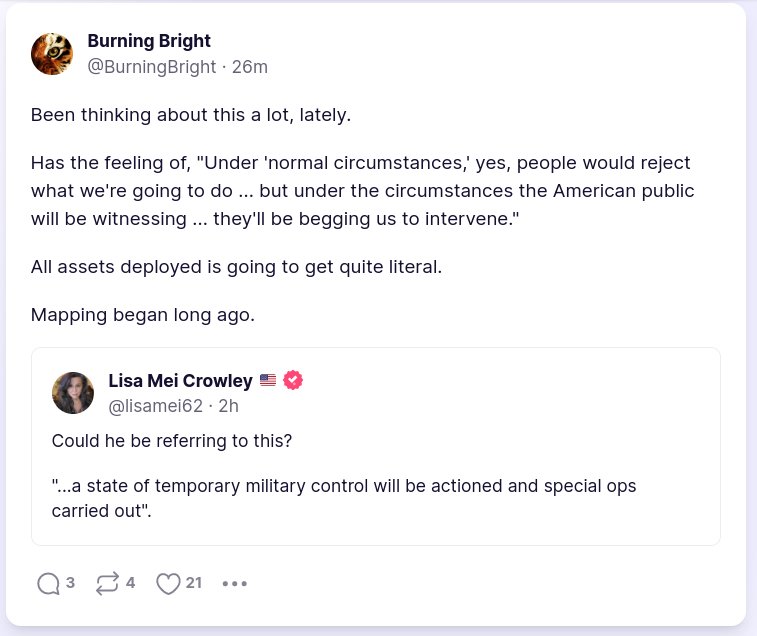The image size is (757, 636).
Task: Open the three-dot more options menu
Action: click(234, 584)
